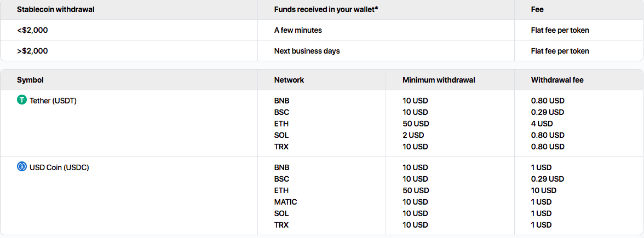Select the USD Coin (USDC) label
This screenshot has width=644, height=238.
59,167
